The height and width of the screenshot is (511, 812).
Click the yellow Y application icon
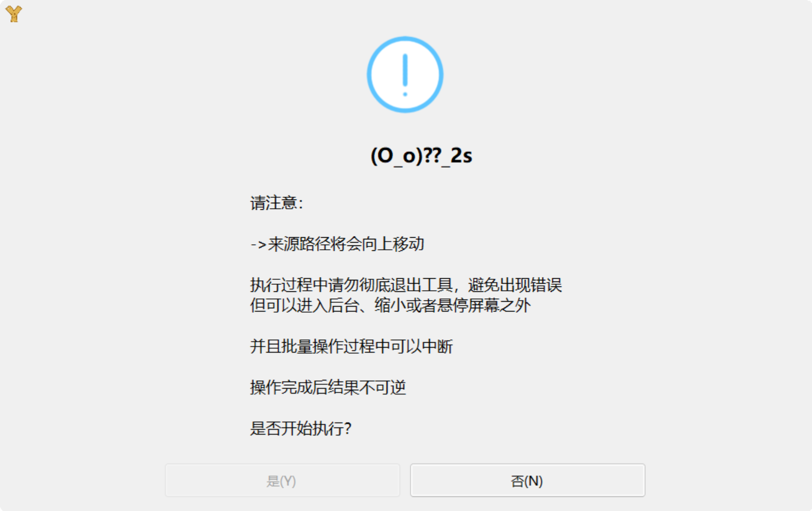[x=14, y=14]
